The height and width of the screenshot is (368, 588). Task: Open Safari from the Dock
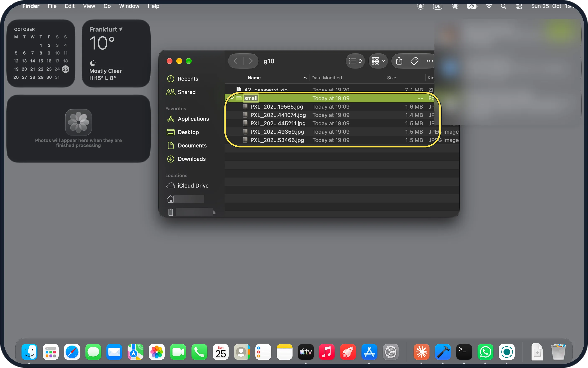pos(72,352)
